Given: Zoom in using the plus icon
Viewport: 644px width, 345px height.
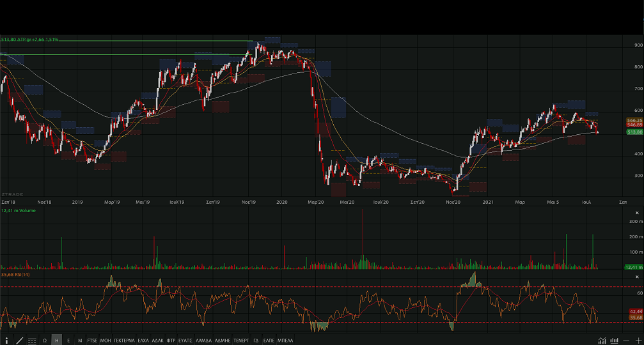Looking at the screenshot, I should tap(638, 341).
